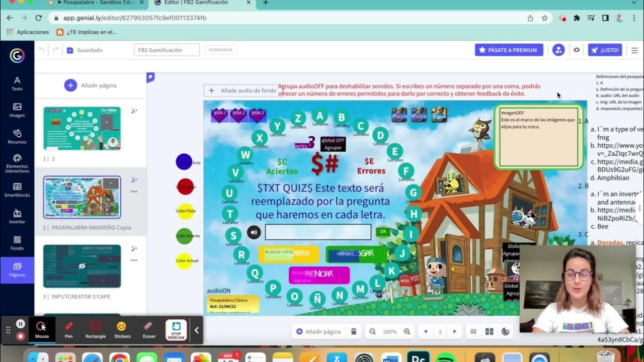Go to next page arrow
This screenshot has width=644, height=362.
(455, 331)
